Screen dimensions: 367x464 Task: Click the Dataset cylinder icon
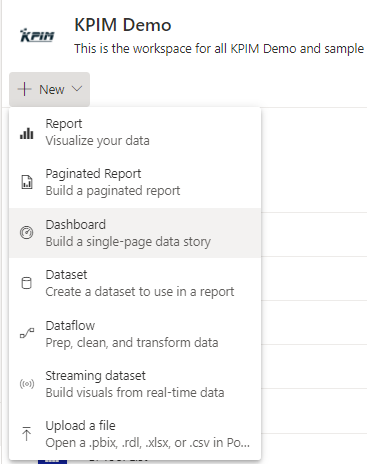pos(27,283)
